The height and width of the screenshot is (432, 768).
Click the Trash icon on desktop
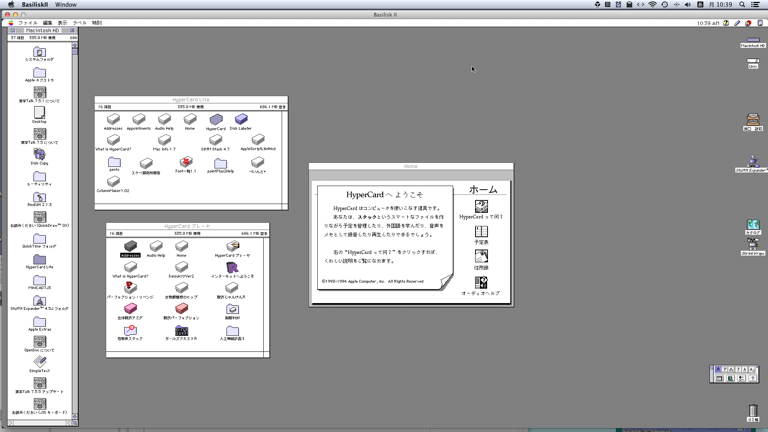753,410
